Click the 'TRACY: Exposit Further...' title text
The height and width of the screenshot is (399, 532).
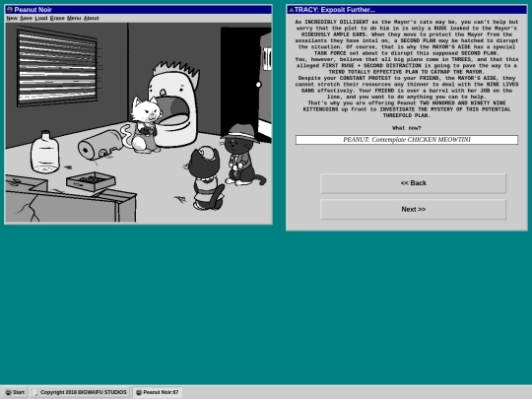click(335, 10)
